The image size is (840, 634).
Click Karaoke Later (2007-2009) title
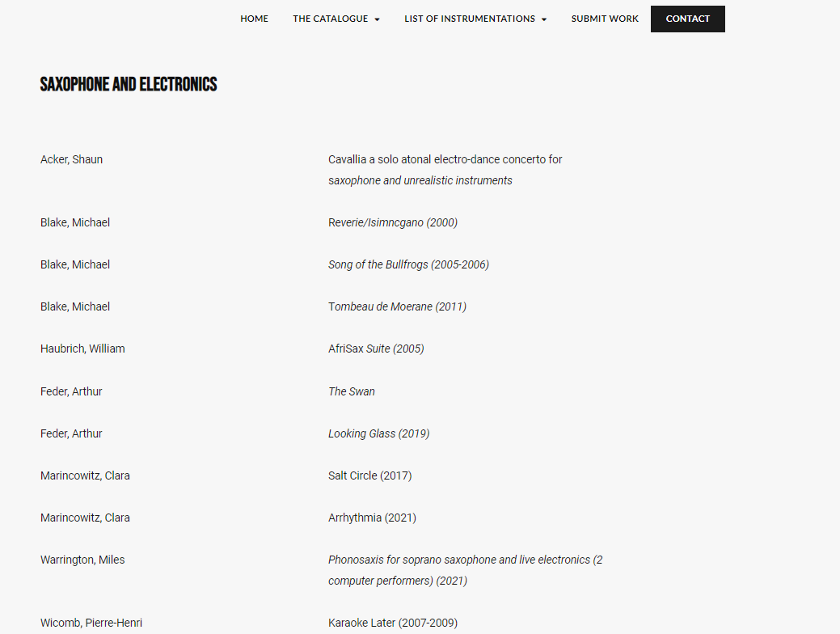coord(392,623)
